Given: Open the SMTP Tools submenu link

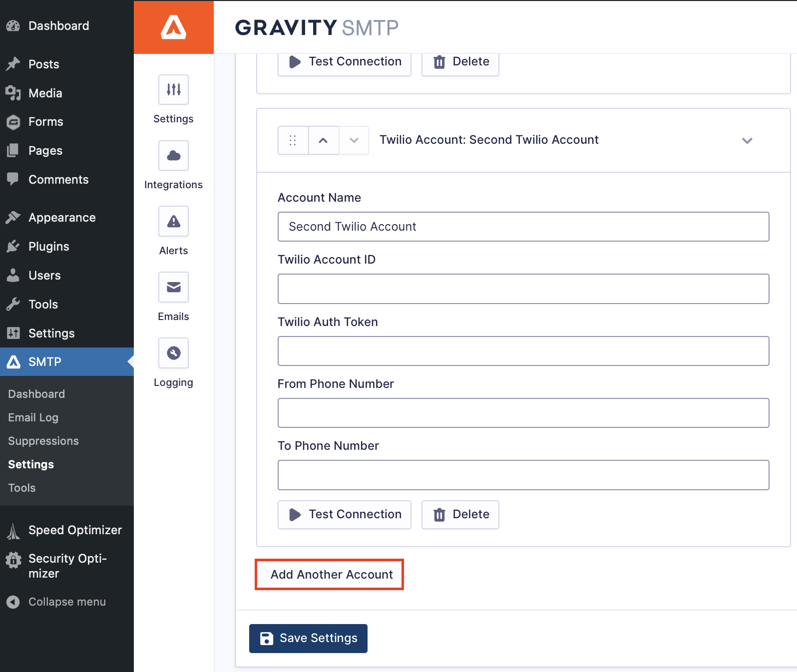Looking at the screenshot, I should point(21,488).
